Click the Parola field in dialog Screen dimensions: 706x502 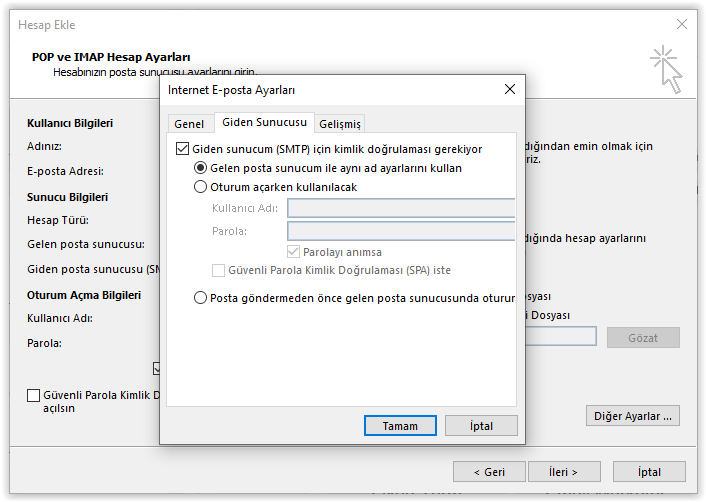click(401, 231)
